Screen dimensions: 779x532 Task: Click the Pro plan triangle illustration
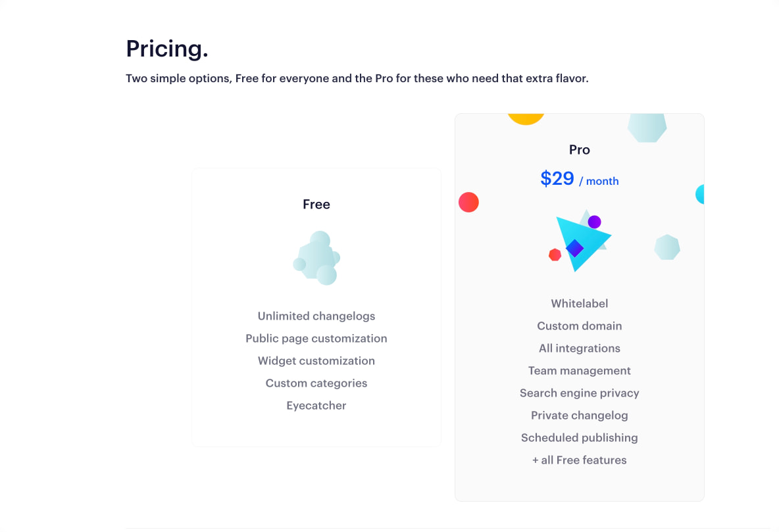pyautogui.click(x=581, y=241)
